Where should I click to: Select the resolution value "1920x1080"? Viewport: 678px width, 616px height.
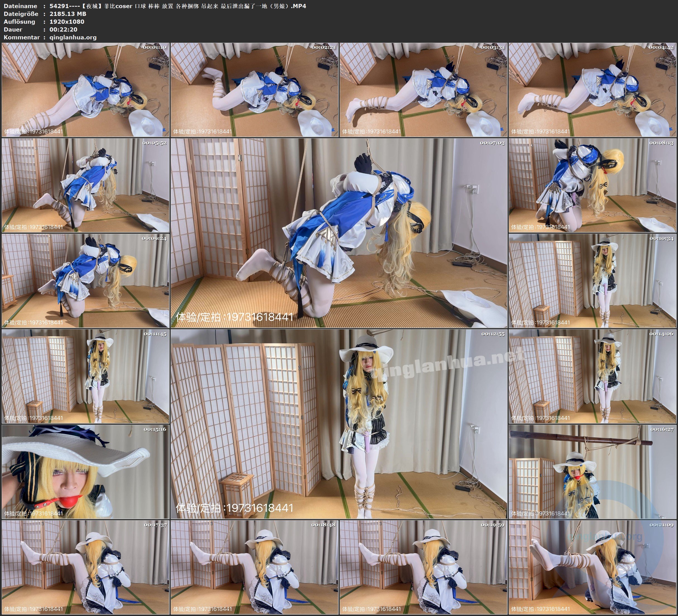point(67,22)
